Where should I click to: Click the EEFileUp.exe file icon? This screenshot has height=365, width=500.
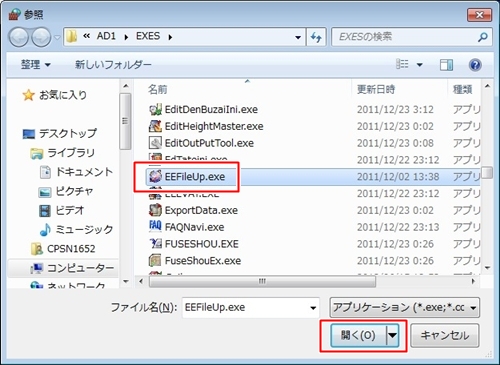click(x=155, y=176)
